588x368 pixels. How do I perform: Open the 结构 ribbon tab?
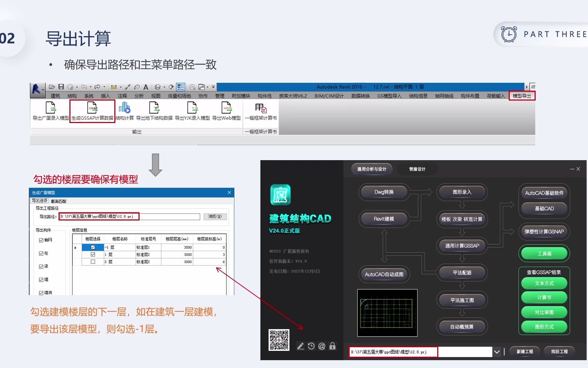72,96
